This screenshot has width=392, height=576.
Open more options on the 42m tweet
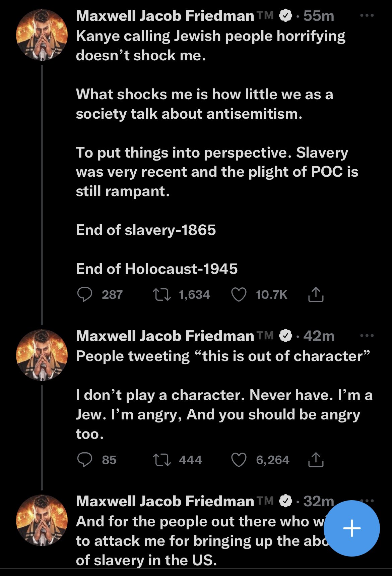367,336
